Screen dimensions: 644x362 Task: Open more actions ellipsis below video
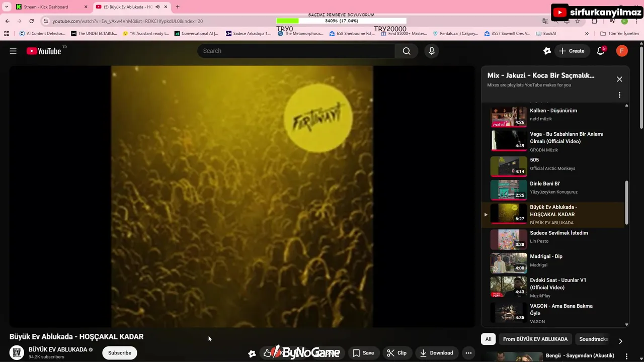(x=468, y=353)
